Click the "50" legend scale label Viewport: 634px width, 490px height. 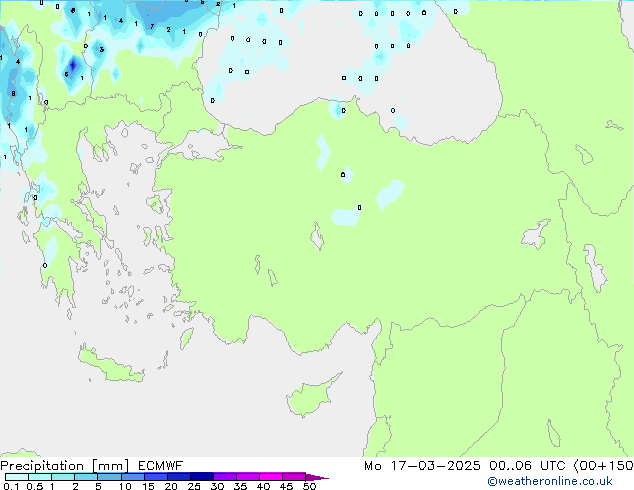pyautogui.click(x=310, y=486)
